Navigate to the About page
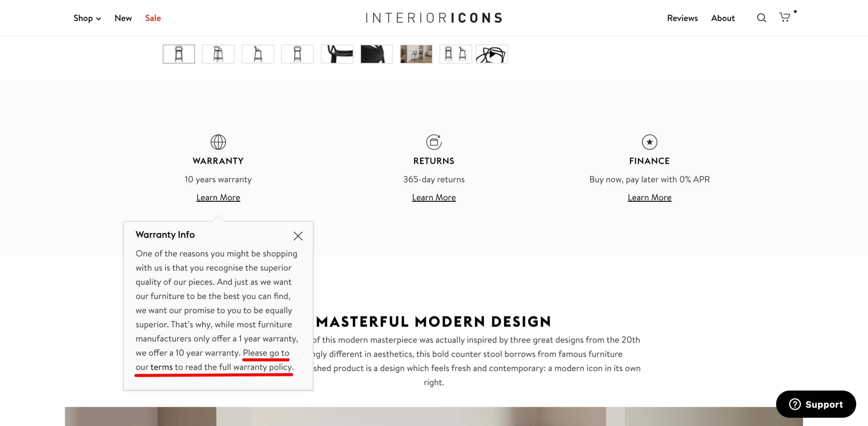Screen dimensions: 868x426 [x=723, y=18]
